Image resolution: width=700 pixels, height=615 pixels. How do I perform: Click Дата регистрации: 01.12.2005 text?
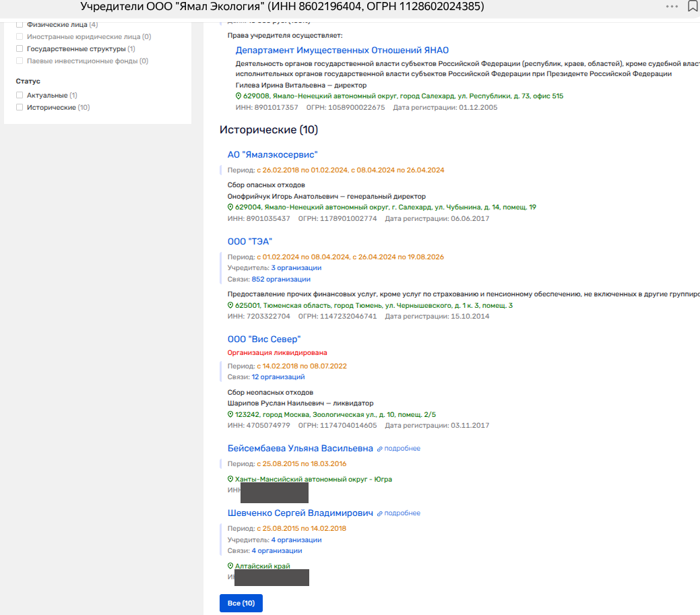click(x=445, y=108)
